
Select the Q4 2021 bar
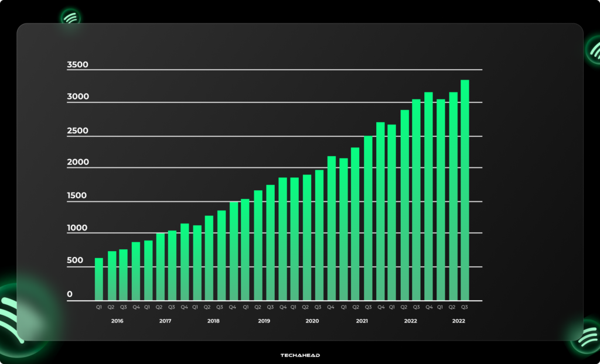tap(380, 211)
